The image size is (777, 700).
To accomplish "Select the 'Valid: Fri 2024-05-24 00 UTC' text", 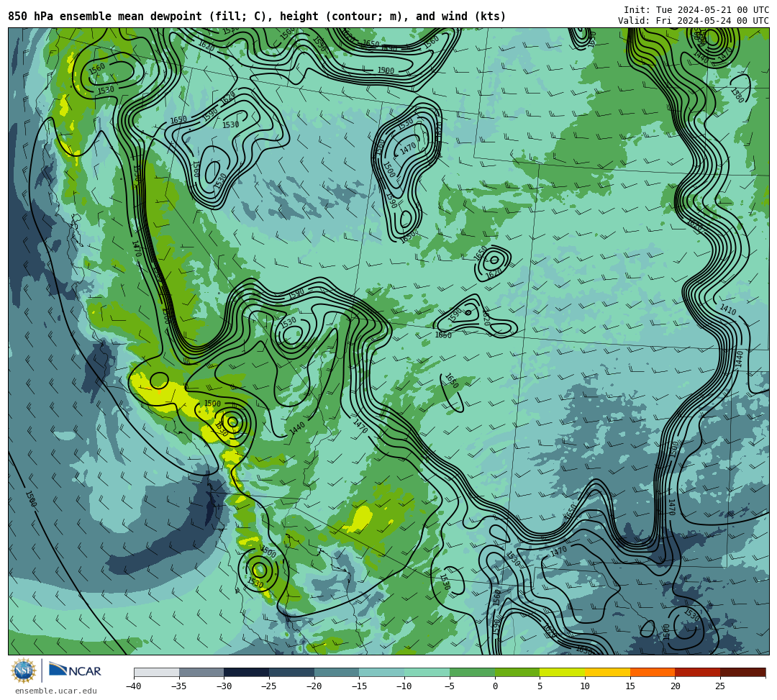I will [693, 20].
